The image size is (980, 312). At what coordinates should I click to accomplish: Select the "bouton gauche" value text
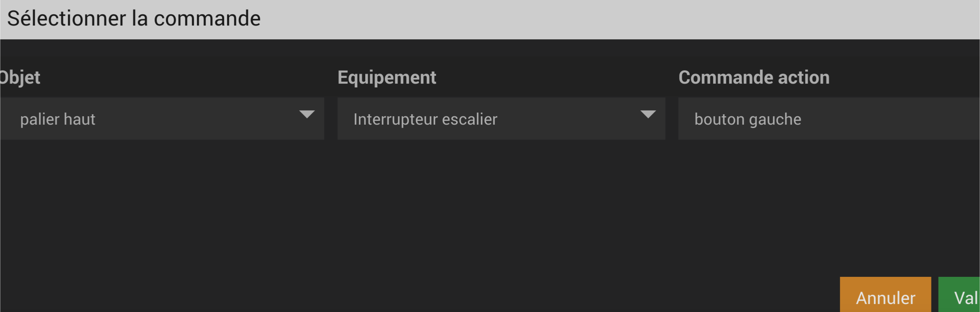748,120
